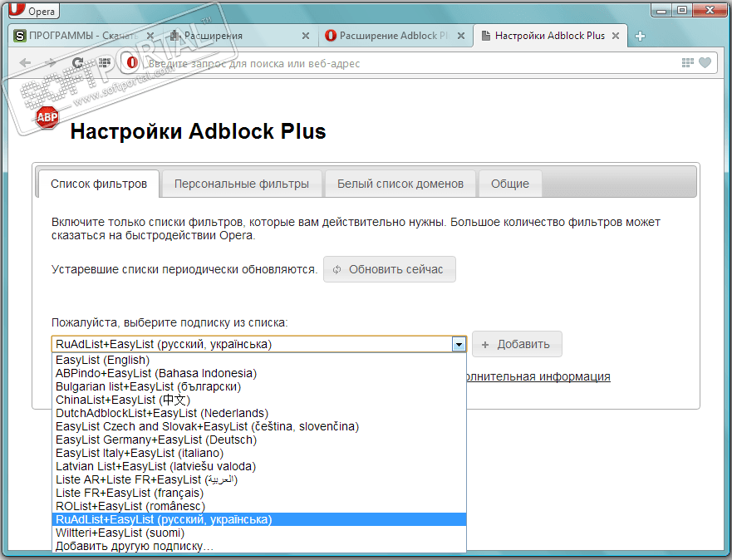This screenshot has height=560, width=732.
Task: Click the Добавить button
Action: [x=517, y=345]
